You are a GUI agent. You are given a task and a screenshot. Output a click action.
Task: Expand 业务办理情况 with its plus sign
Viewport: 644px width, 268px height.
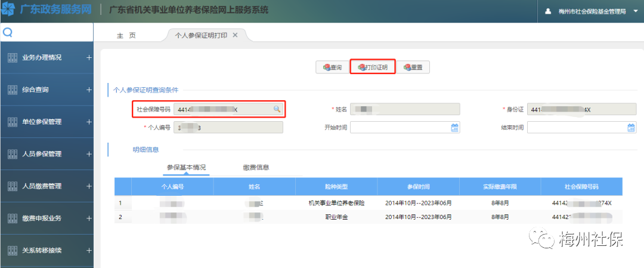pos(89,57)
